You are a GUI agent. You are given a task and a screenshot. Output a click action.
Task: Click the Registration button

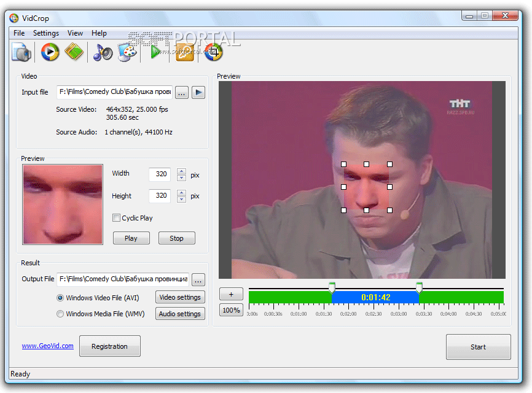pos(109,346)
